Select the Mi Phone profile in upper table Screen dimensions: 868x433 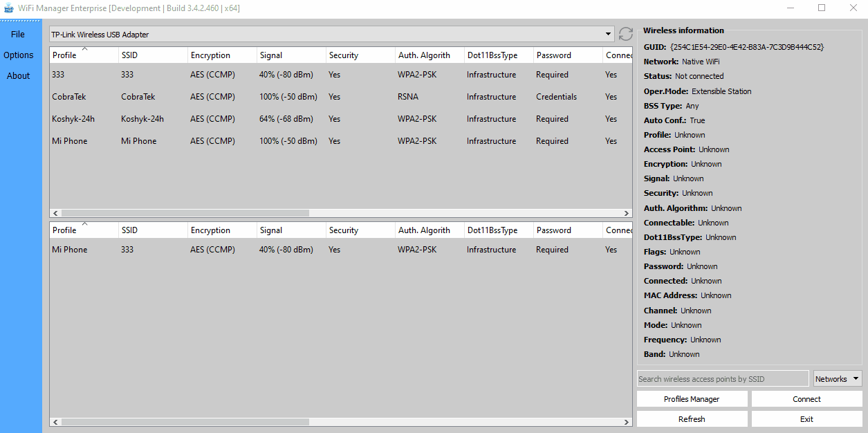[340, 140]
